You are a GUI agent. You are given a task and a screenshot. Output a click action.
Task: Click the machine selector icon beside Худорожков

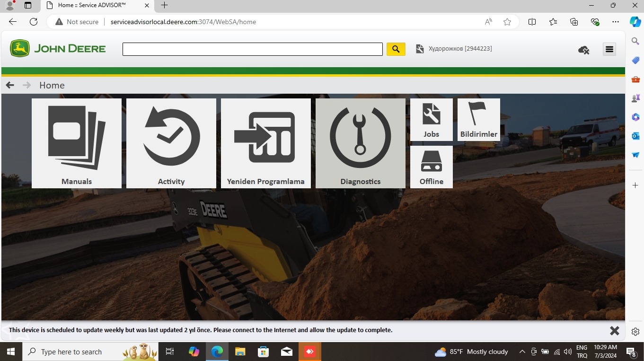coord(420,49)
